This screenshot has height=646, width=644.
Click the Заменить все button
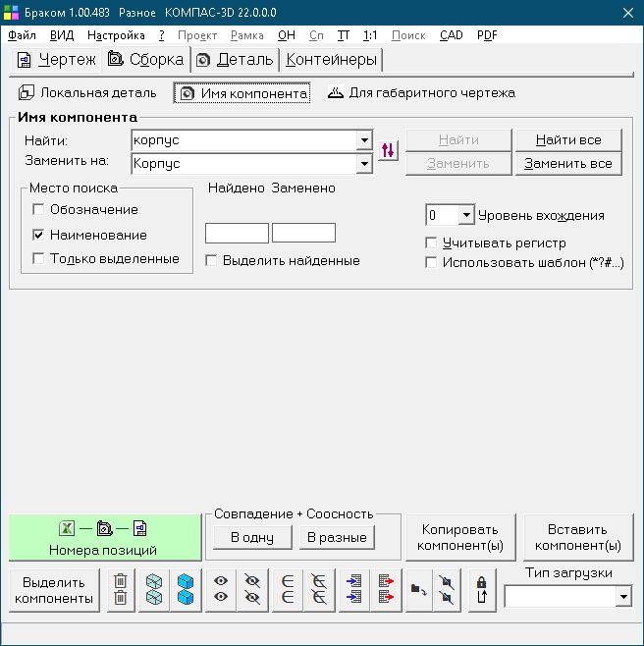click(568, 164)
